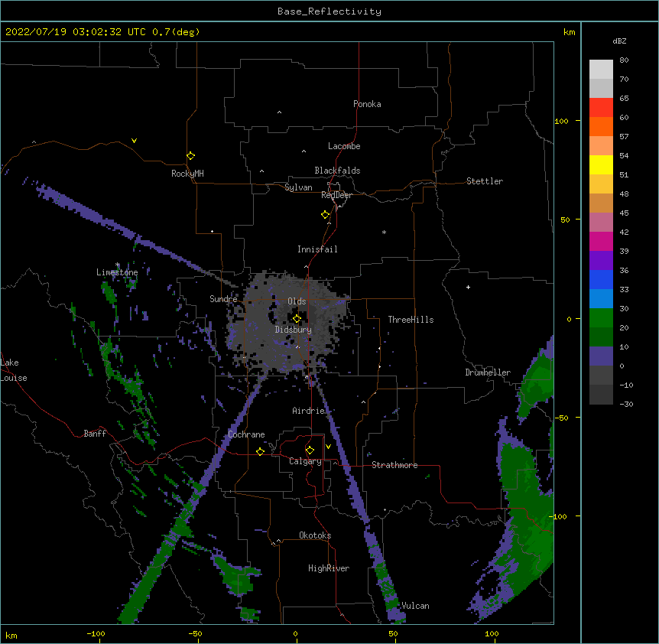Choose the blue 33–36 dBZ legend swatch
This screenshot has height=644, width=659.
pyautogui.click(x=601, y=279)
